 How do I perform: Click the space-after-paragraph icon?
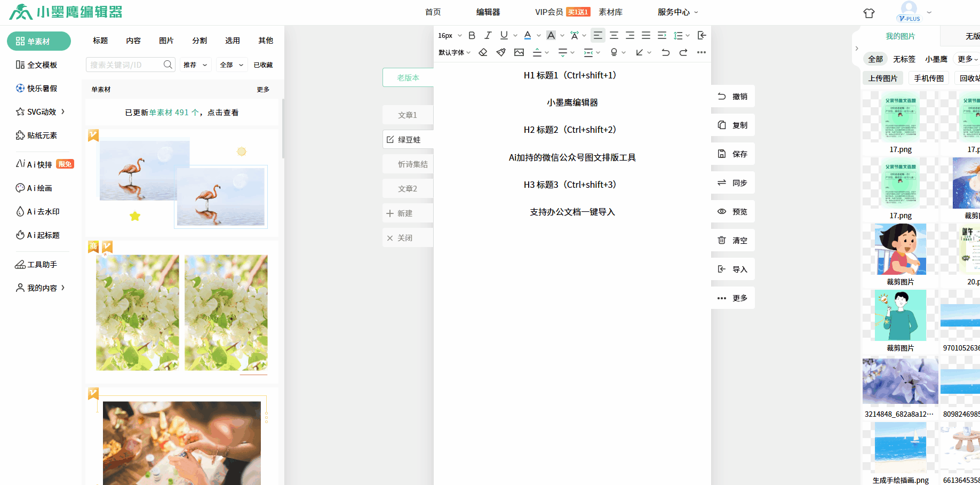(563, 52)
